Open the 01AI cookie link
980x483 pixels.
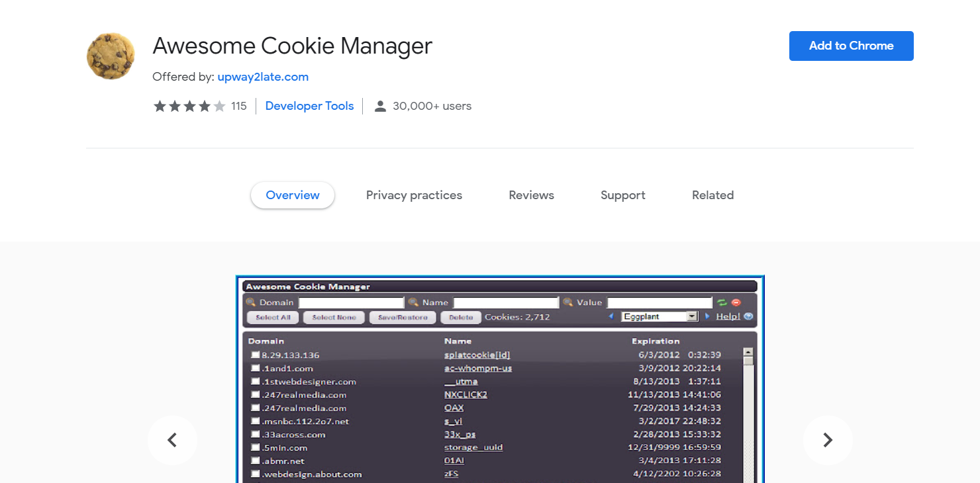(x=454, y=461)
